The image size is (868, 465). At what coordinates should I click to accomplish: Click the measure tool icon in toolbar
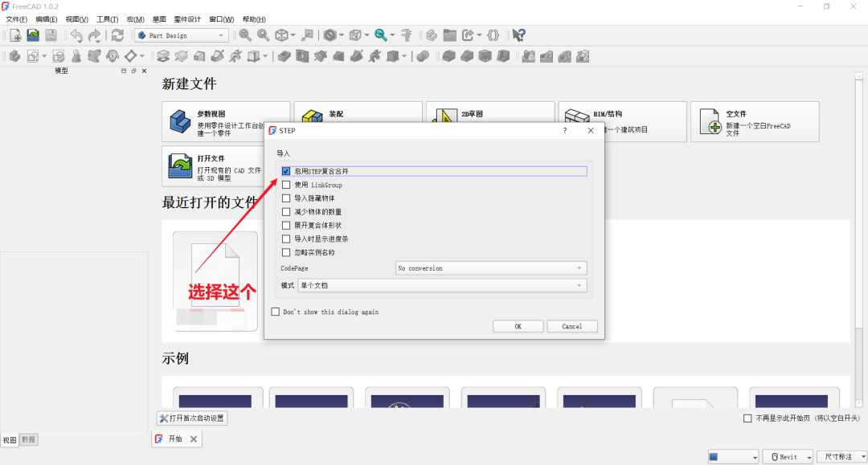tap(407, 35)
